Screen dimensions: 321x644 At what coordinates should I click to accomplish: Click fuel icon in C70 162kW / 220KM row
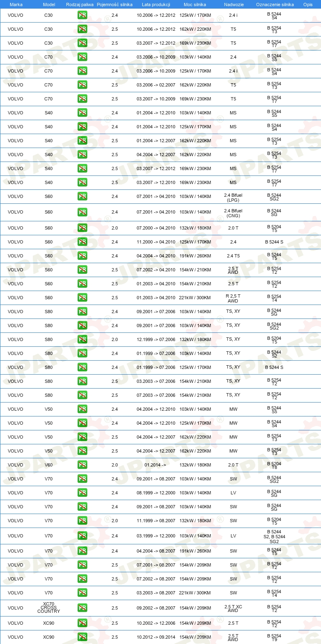(x=82, y=85)
